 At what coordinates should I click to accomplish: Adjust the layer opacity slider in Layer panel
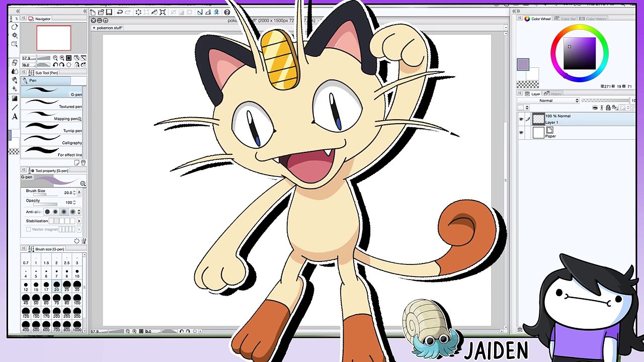(x=606, y=101)
